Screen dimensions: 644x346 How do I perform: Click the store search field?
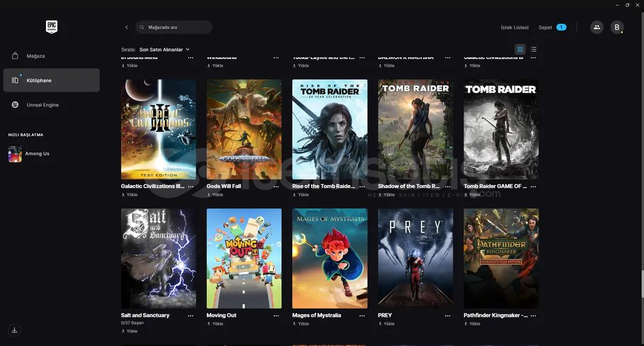[x=174, y=27]
